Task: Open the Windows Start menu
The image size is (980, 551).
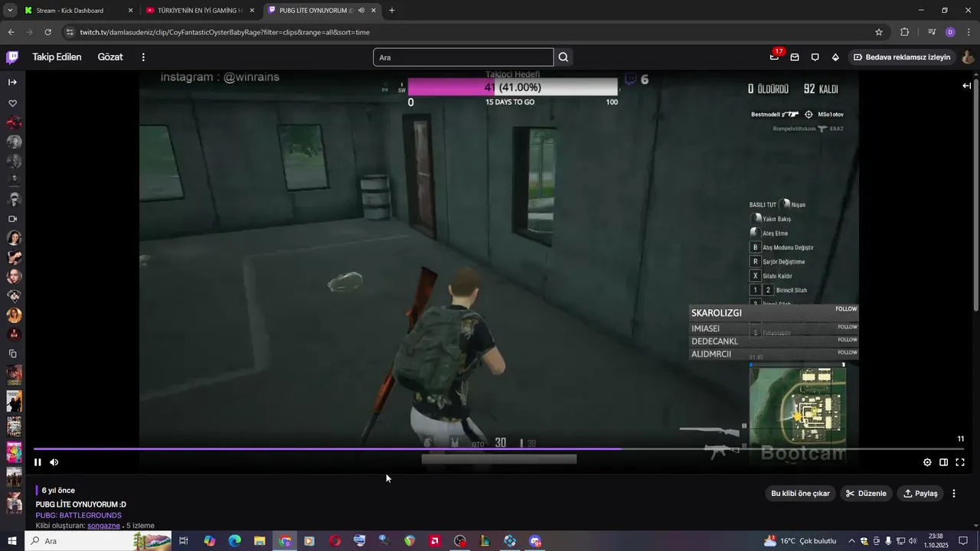Action: click(x=12, y=541)
